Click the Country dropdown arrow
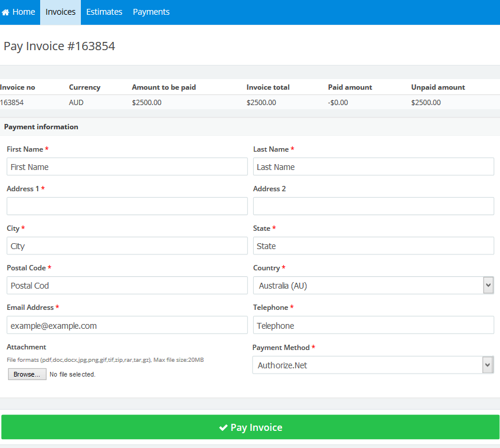Screen dimensions: 500x448 tap(488, 286)
